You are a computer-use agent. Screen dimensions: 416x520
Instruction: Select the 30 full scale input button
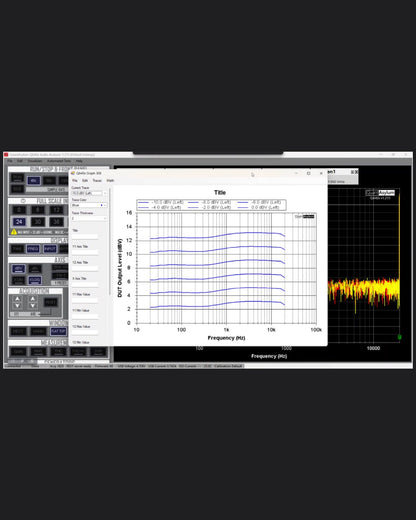(38, 222)
